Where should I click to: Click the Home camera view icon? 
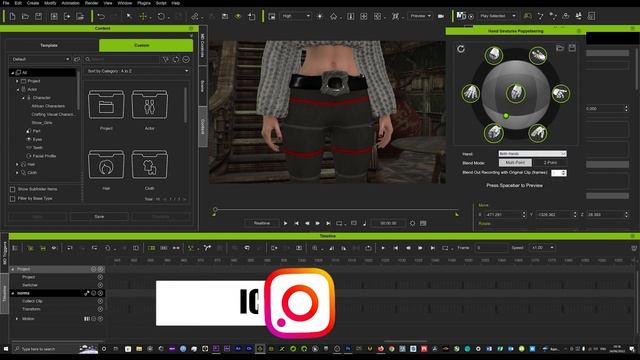(x=333, y=16)
